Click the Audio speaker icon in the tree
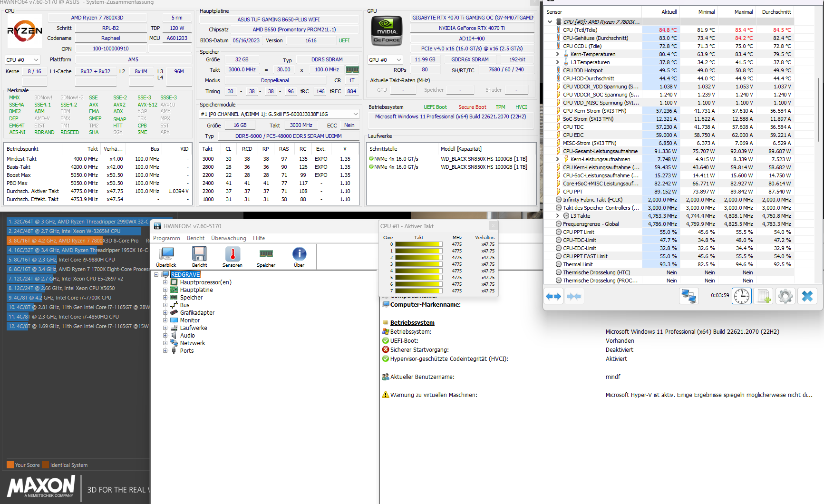824x504 pixels. 174,336
